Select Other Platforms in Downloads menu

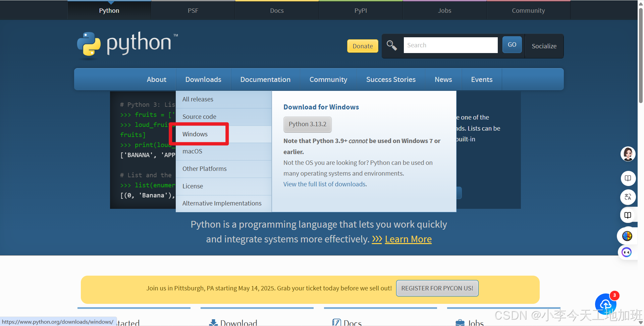pos(224,169)
